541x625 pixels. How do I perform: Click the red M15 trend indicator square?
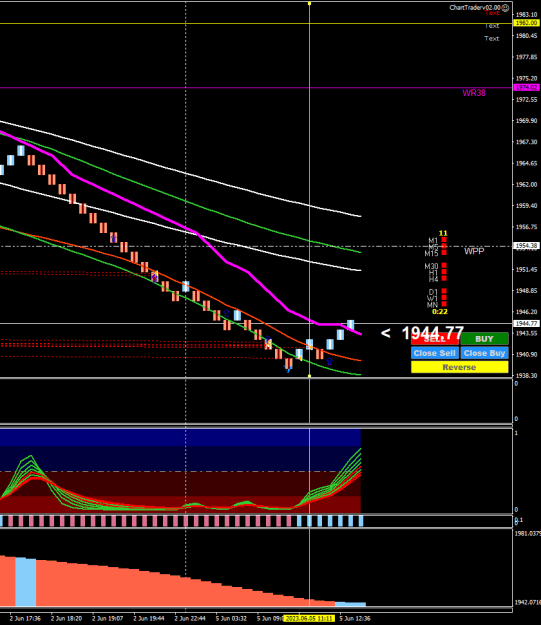point(444,253)
